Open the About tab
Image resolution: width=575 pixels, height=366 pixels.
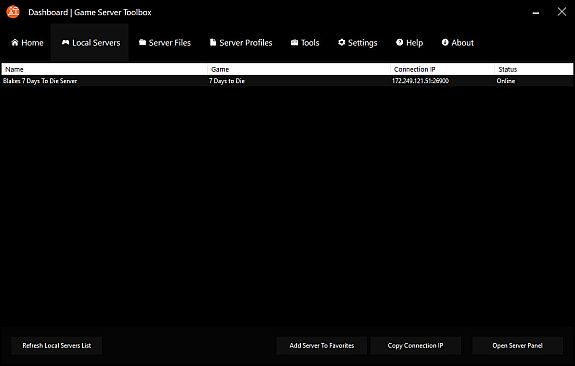pyautogui.click(x=457, y=43)
